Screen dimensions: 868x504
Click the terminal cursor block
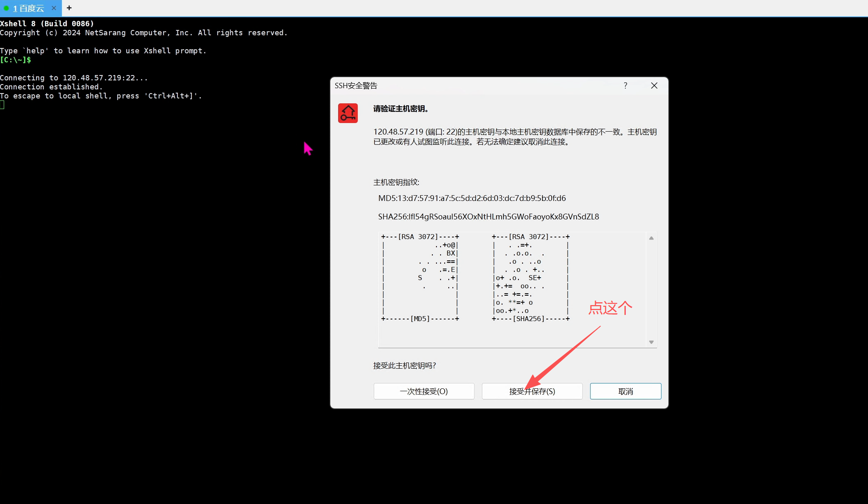[x=2, y=105]
